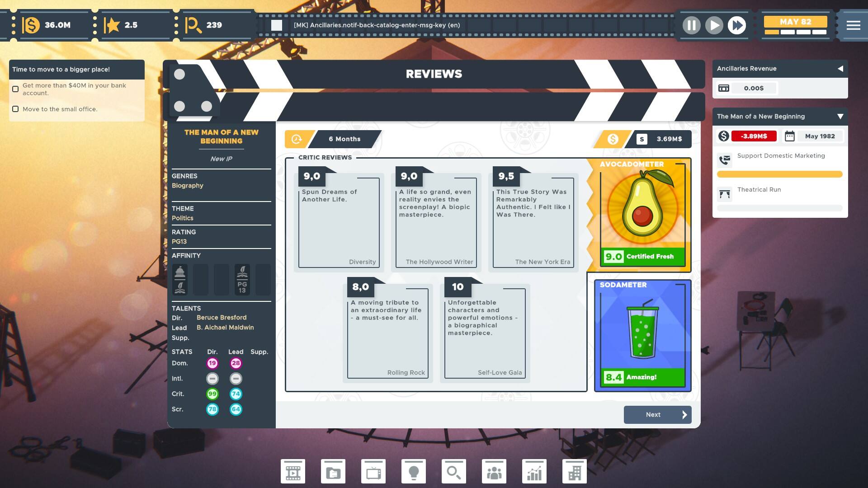Screen dimensions: 868x488
Task: Open the bar chart statistics icon
Action: point(534,472)
